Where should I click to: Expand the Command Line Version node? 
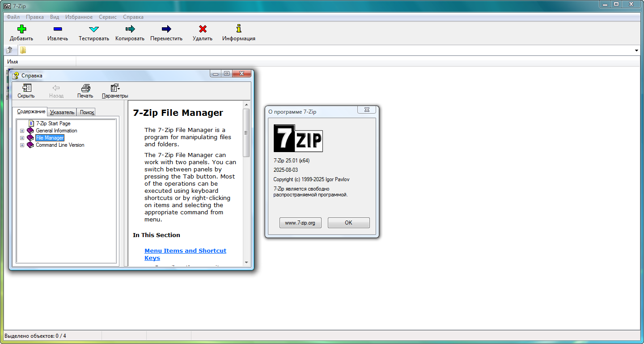(22, 145)
